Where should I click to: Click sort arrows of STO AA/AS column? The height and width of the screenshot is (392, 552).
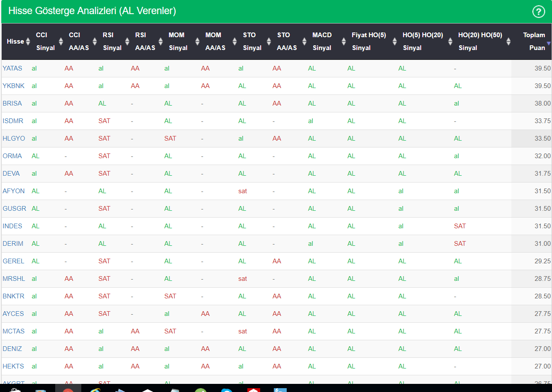point(304,41)
